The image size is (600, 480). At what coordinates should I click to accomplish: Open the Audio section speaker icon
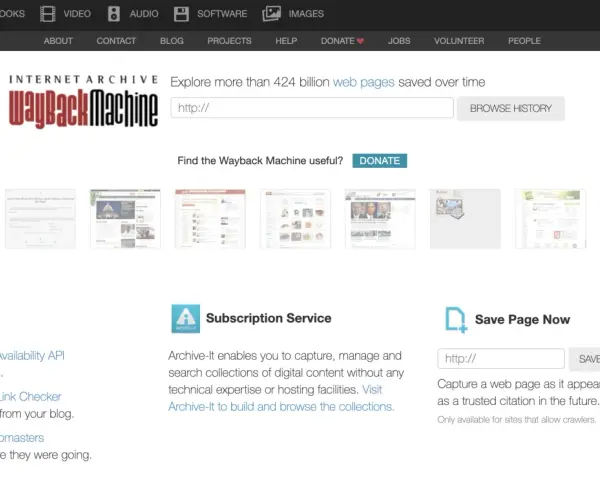click(114, 14)
